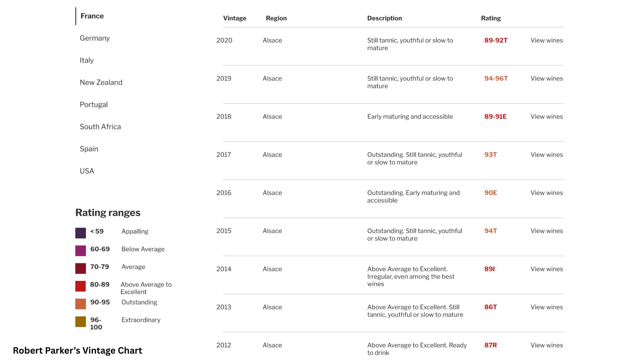Click the magenta 60-69 Below Average swatch
Viewport: 644px width, 362px height.
click(x=80, y=251)
